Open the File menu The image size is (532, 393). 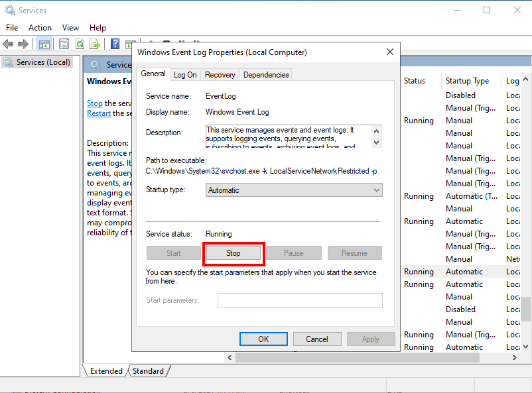tap(12, 28)
